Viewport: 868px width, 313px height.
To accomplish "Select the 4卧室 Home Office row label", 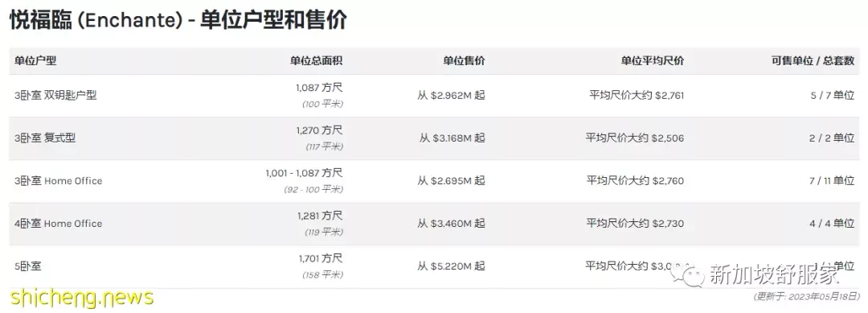I will click(58, 223).
